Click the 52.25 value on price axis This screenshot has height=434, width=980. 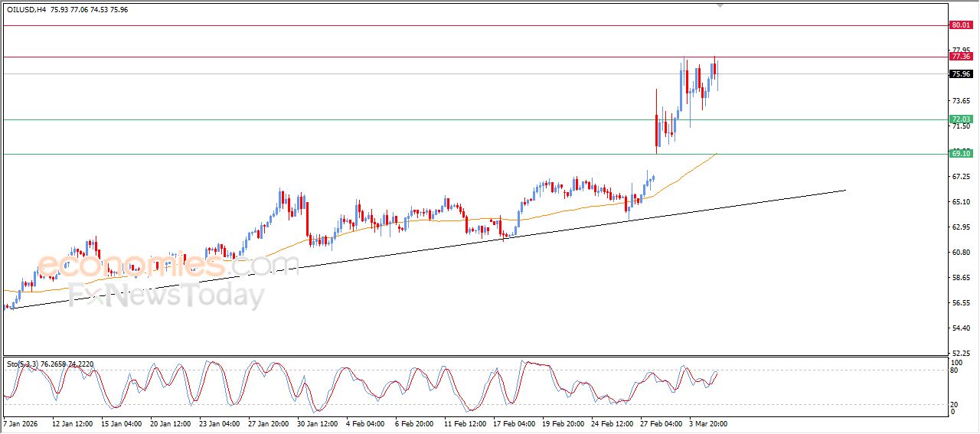[961, 354]
